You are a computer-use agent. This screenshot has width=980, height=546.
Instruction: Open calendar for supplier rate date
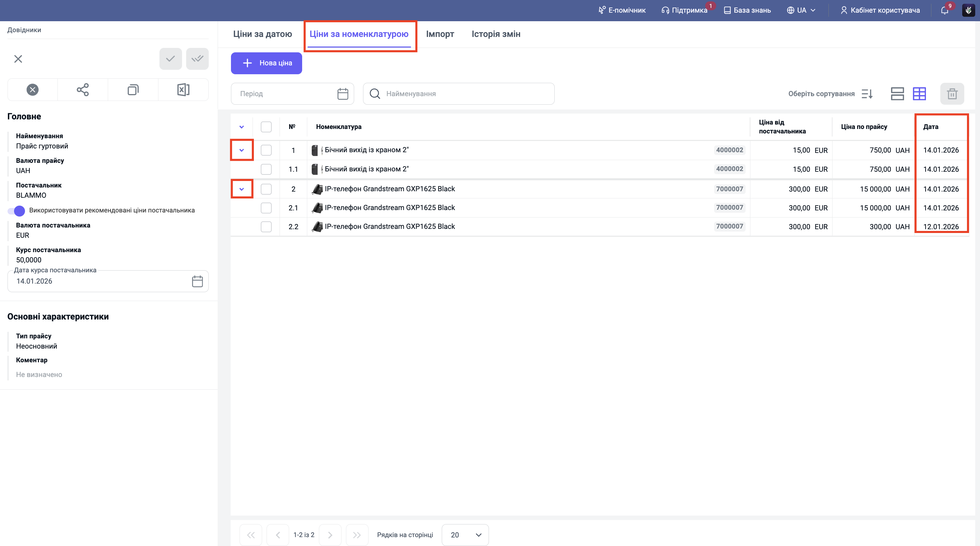tap(197, 281)
